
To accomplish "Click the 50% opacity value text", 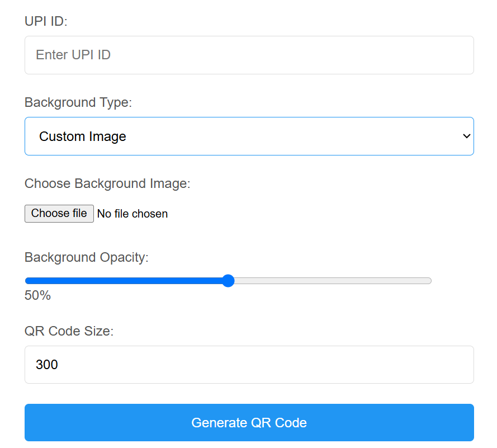I will [x=37, y=295].
